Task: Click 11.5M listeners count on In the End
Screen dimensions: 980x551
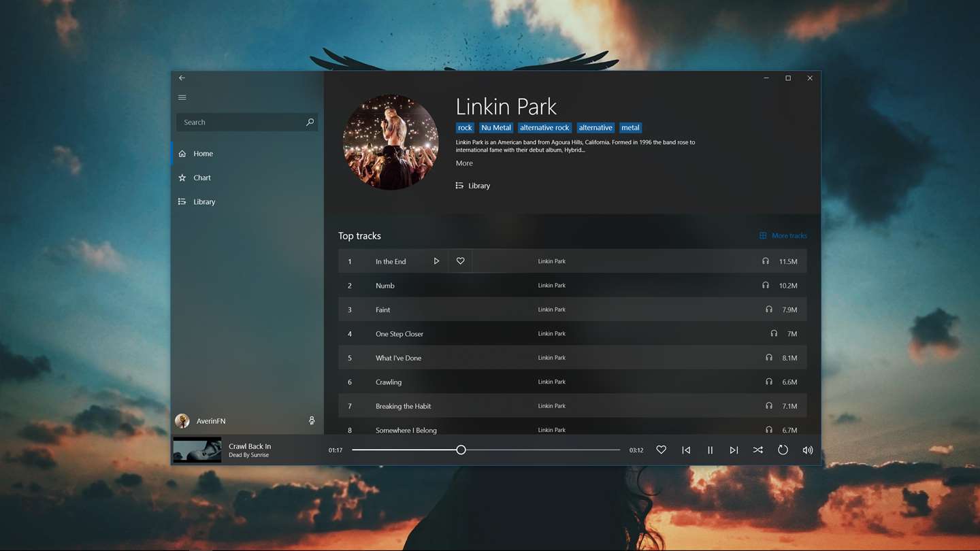Action: pyautogui.click(x=788, y=261)
